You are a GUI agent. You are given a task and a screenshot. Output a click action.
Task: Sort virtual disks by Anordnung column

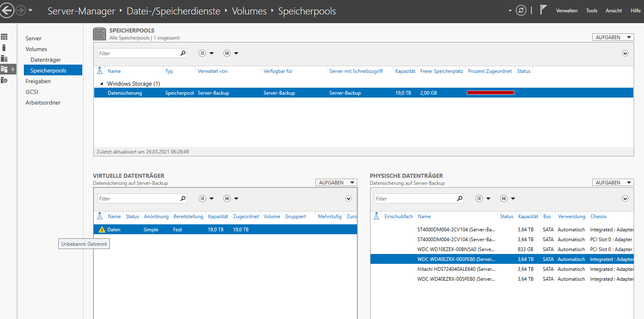156,217
